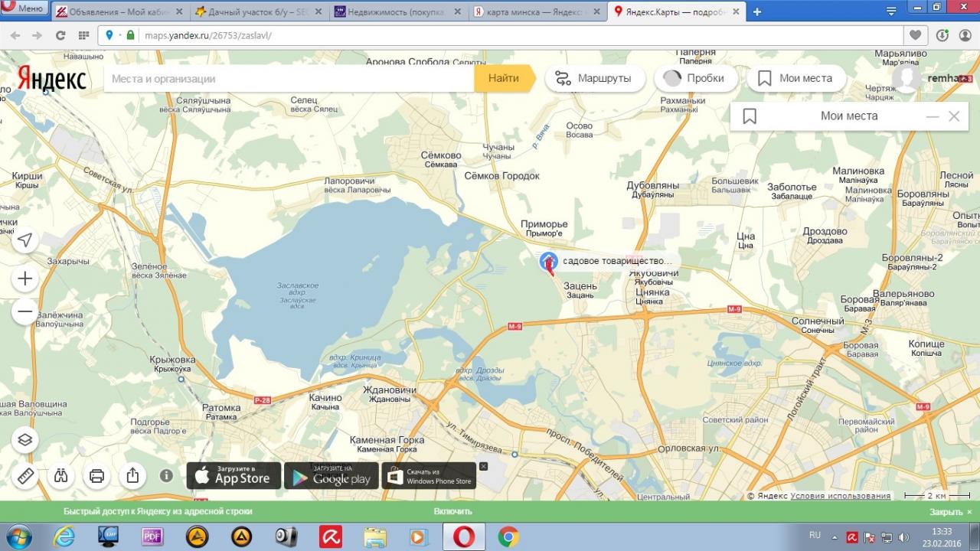Screen dimensions: 980x551
Task: Open the Opera Меню dropdown
Action: point(23,8)
